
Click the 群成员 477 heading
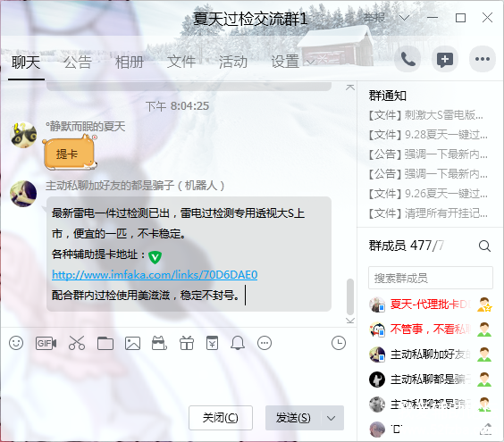tap(407, 246)
